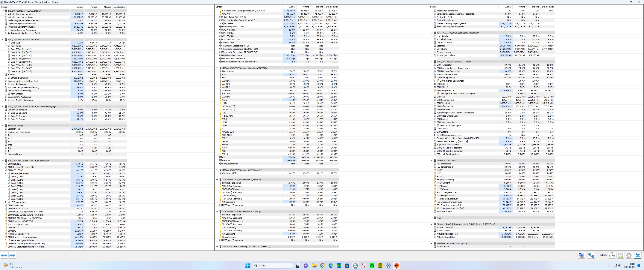Collapse the Corsair HX1000i PSU group

pyautogui.click(x=432, y=160)
